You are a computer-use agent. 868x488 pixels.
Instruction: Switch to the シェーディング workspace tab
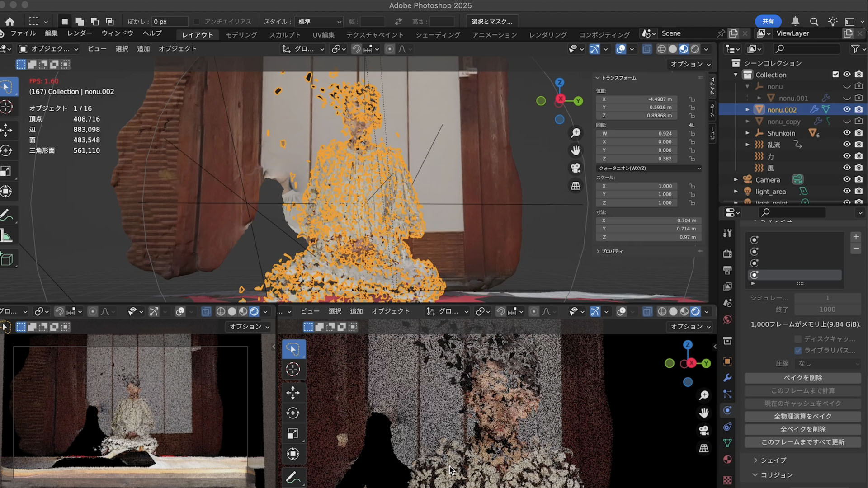(438, 35)
